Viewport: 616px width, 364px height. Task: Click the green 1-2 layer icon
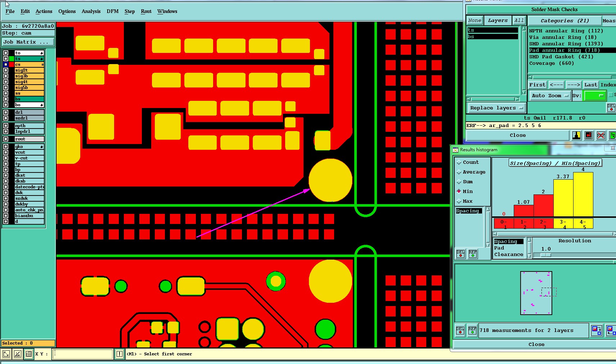[x=612, y=135]
